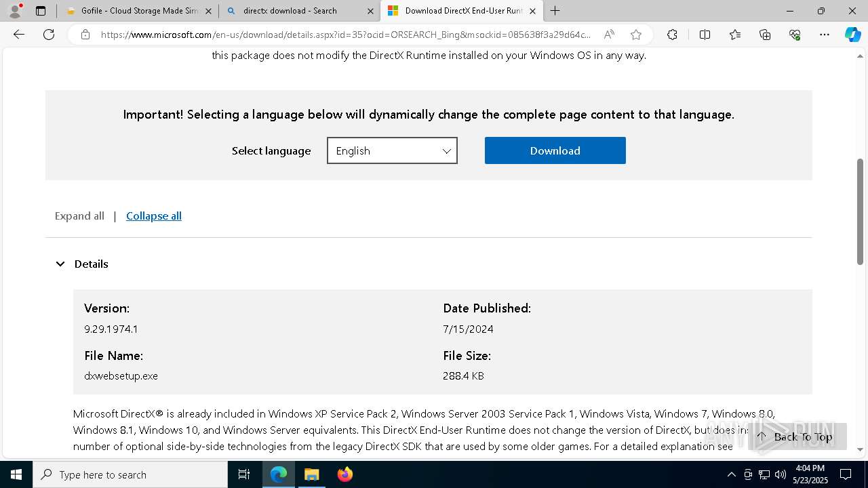The image size is (868, 488).
Task: Open a new browser tab
Action: 555,11
